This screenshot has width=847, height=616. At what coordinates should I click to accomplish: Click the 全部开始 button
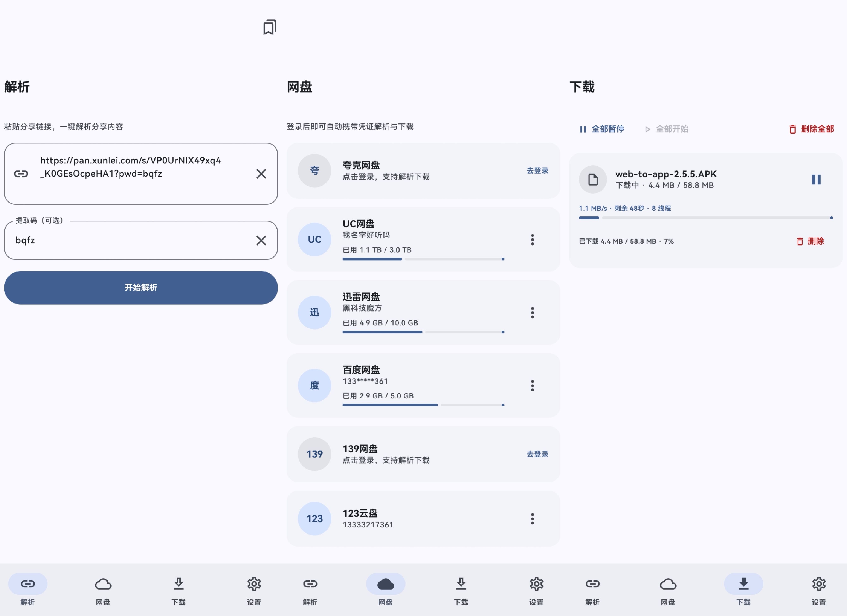click(x=667, y=129)
